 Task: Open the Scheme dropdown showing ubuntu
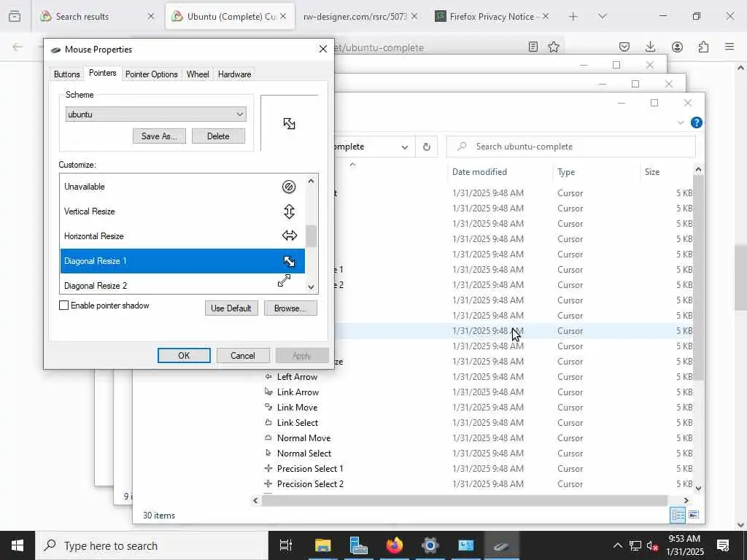pyautogui.click(x=156, y=114)
